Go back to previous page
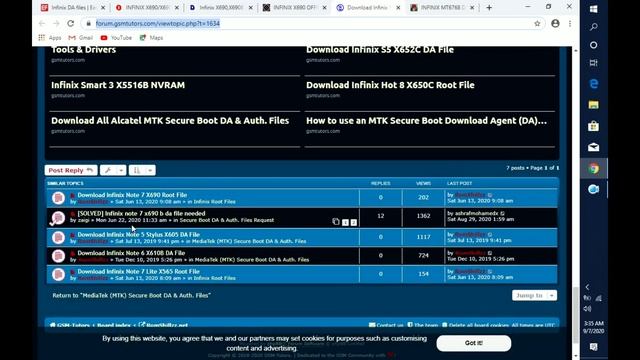 pyautogui.click(x=42, y=24)
